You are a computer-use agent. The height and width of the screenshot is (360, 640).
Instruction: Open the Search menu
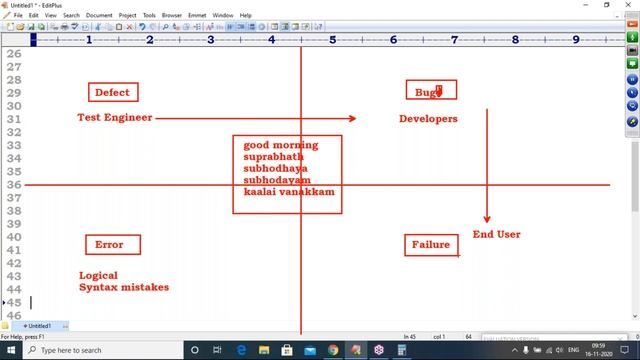(71, 15)
